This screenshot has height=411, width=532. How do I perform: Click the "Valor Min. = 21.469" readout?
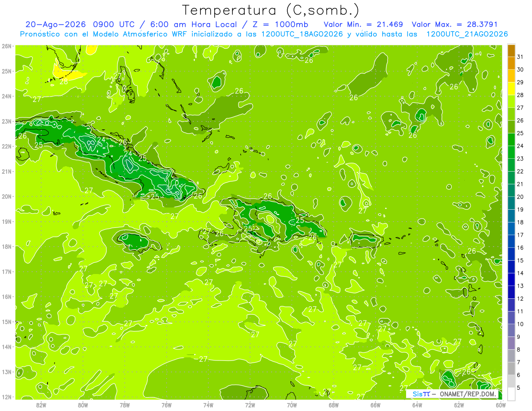(x=363, y=24)
